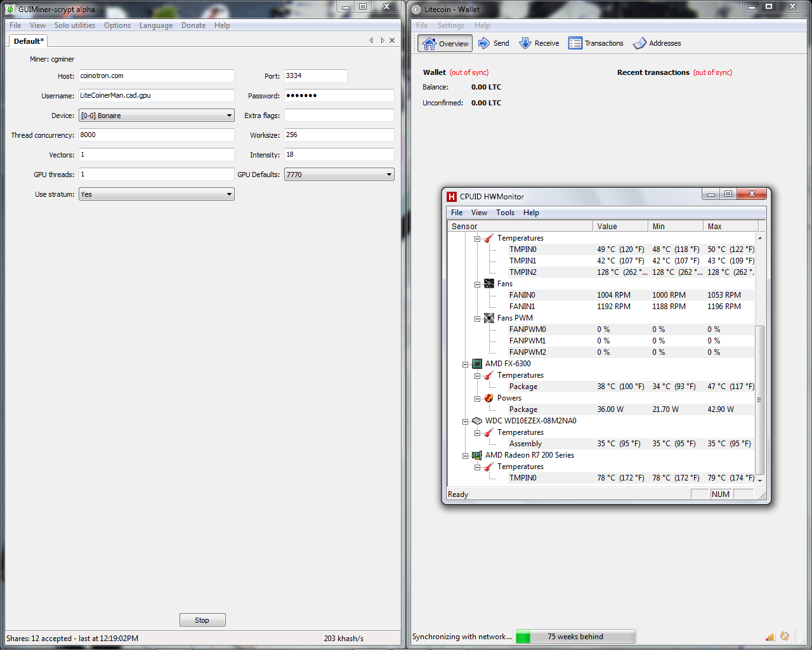
Task: Open the Overview tab in Litecoin Wallet
Action: point(445,43)
